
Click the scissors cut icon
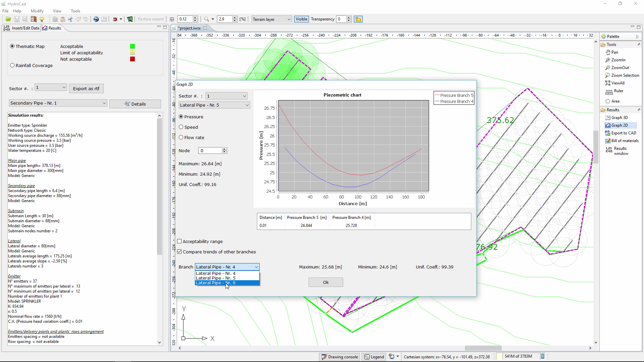pos(70,19)
